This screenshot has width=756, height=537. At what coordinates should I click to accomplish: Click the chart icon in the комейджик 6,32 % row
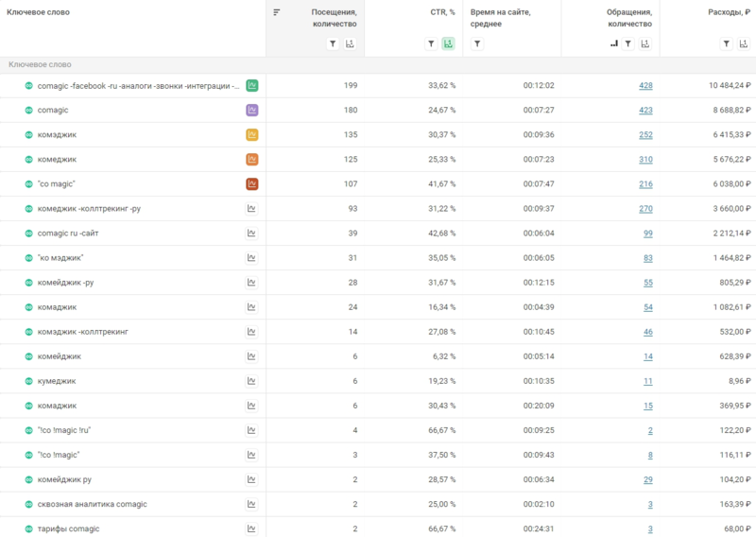coord(251,356)
